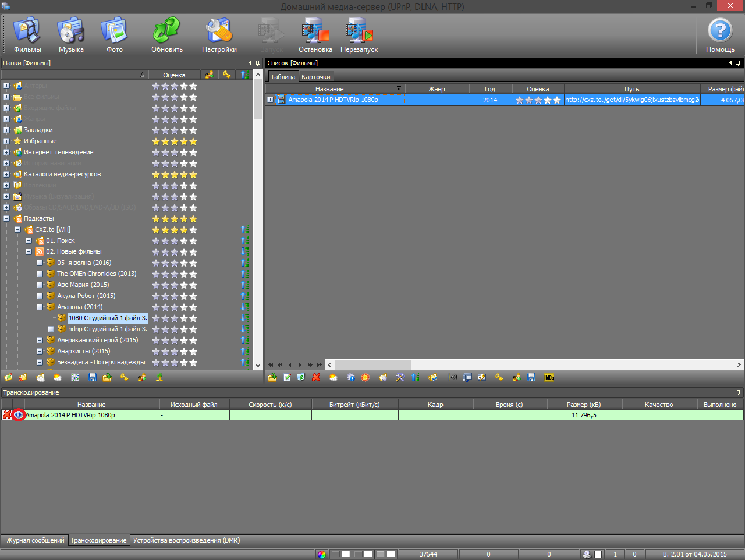Click the red X in transcoding row
The image size is (745, 560).
7,415
